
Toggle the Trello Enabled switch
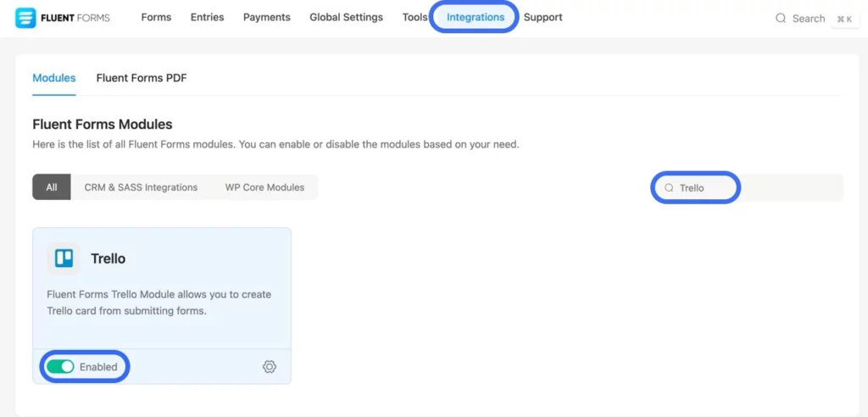pyautogui.click(x=60, y=367)
